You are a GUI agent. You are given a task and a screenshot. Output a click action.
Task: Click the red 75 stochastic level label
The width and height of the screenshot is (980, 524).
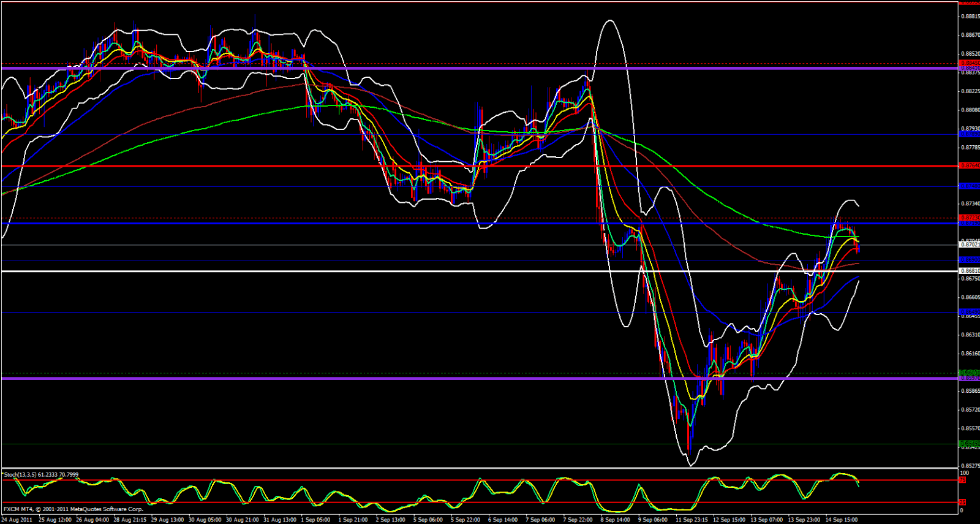coord(962,480)
